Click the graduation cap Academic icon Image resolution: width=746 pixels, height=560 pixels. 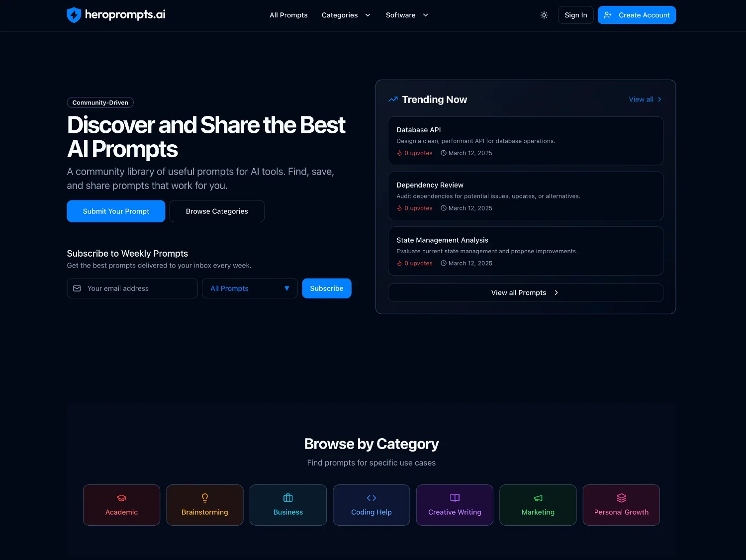[x=121, y=498]
